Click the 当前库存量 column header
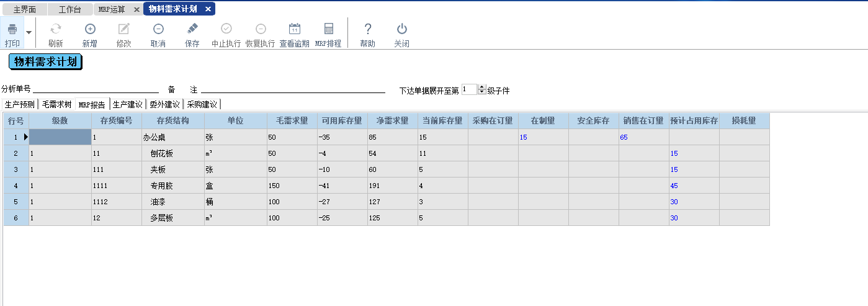The image size is (868, 306). point(443,120)
